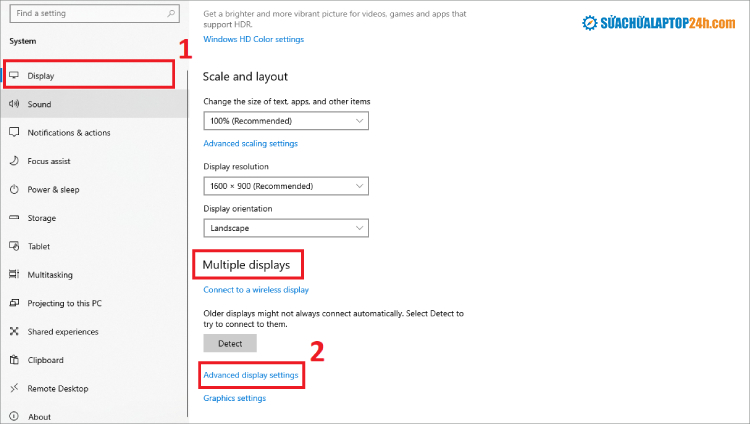Open Remote Desktop settings page

58,388
